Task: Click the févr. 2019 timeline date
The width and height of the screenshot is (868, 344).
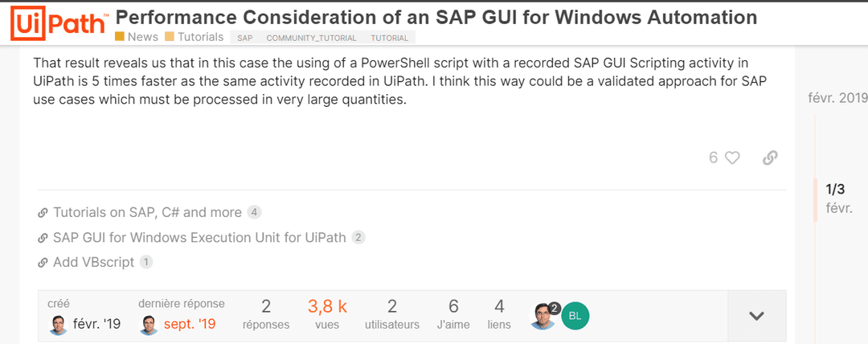Action: (x=837, y=98)
